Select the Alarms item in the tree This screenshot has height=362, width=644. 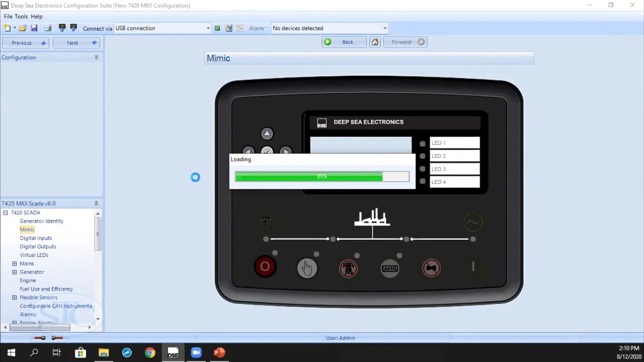click(28, 314)
